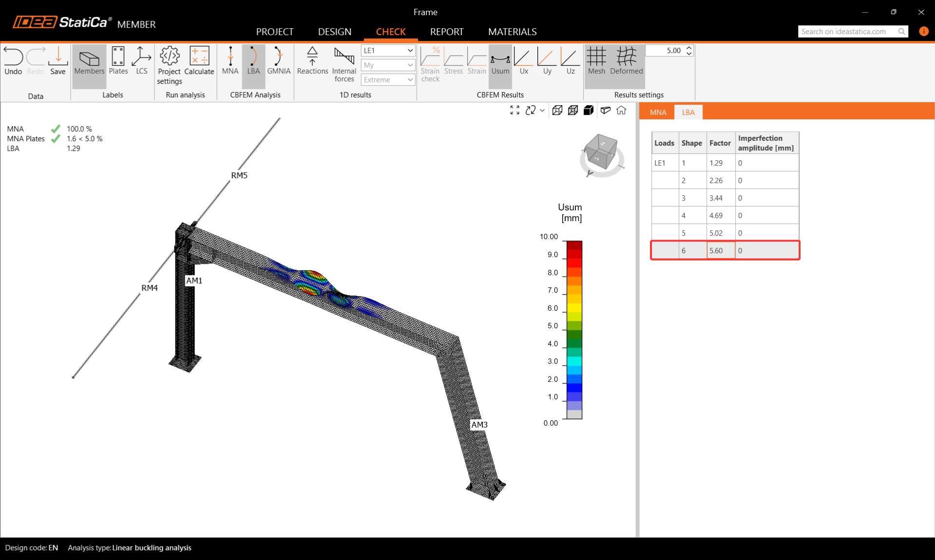Open the CHECK tab

point(391,32)
